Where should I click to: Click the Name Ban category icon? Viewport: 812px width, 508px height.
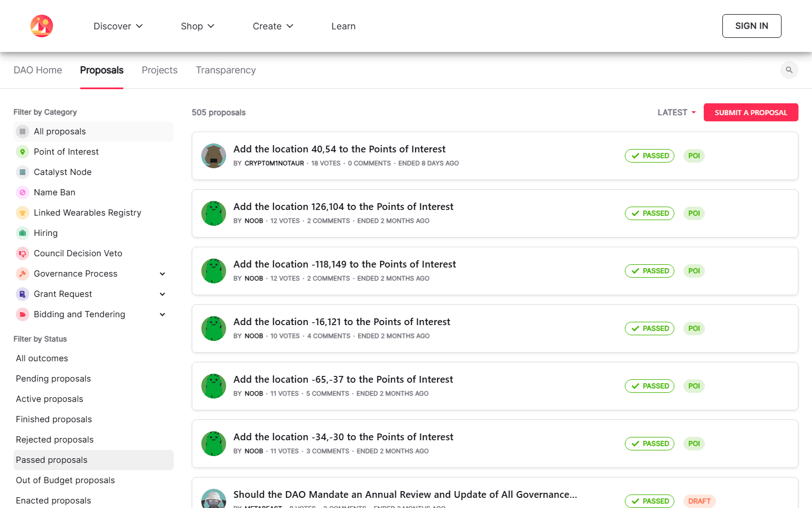click(x=23, y=192)
